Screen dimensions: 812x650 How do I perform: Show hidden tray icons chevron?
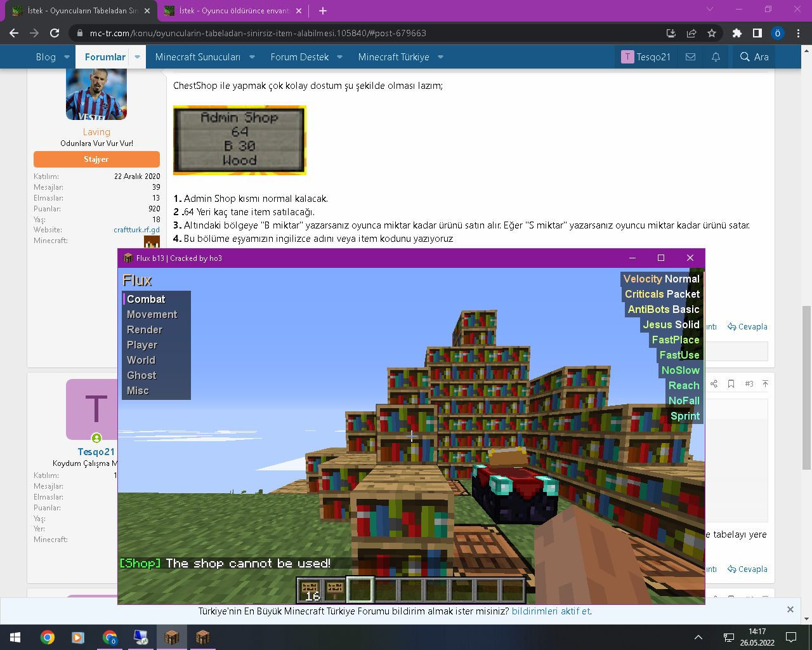pyautogui.click(x=698, y=637)
